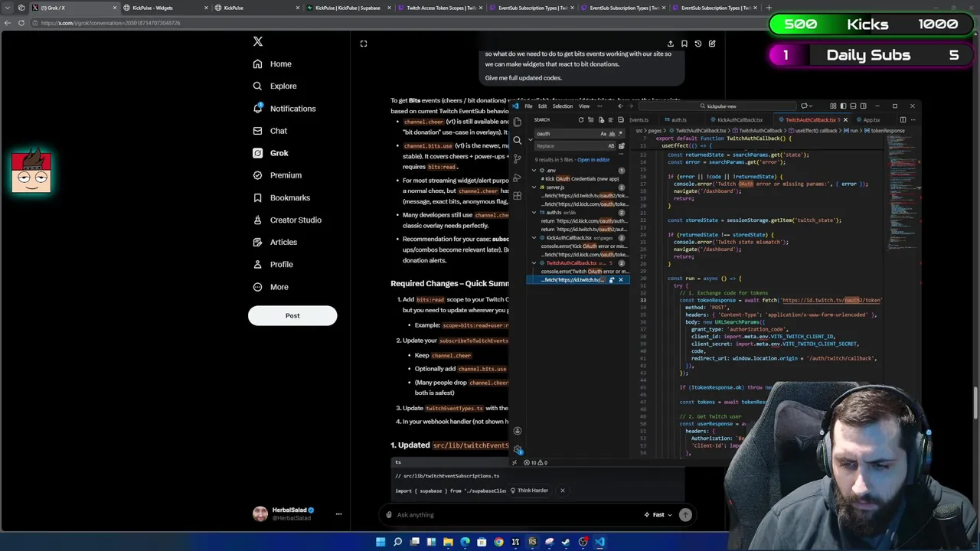
Task: Open the Accounts icon in VS Code activity bar
Action: click(x=518, y=431)
